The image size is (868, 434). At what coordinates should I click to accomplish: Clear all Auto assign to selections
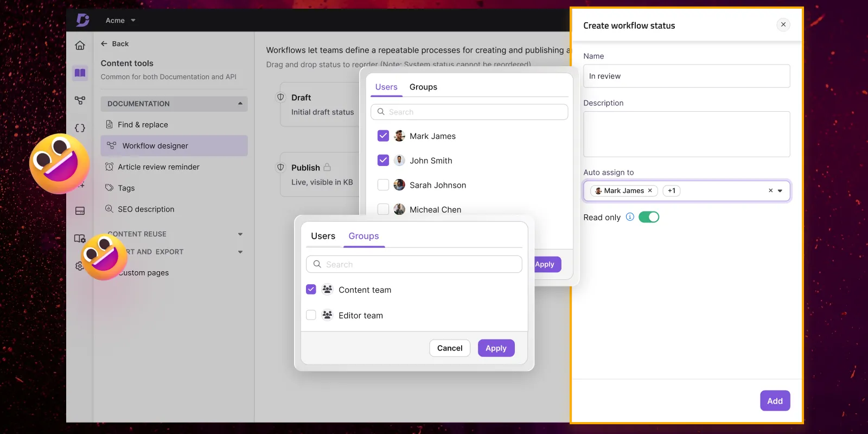pyautogui.click(x=770, y=190)
